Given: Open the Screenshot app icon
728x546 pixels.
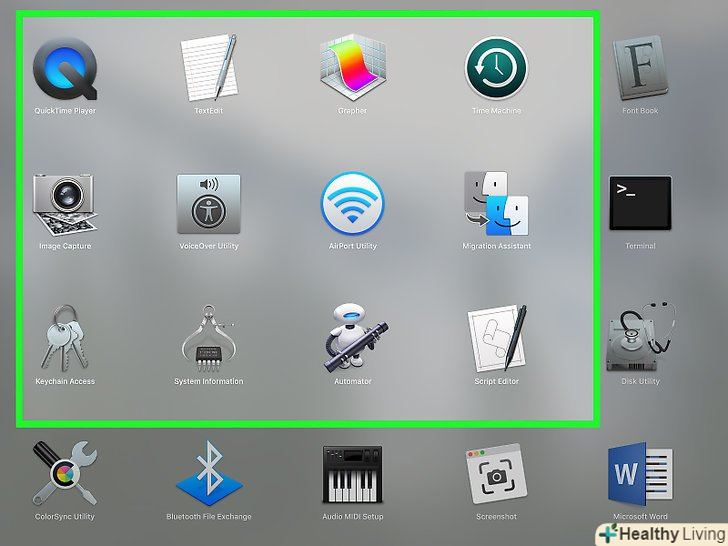Looking at the screenshot, I should point(496,474).
